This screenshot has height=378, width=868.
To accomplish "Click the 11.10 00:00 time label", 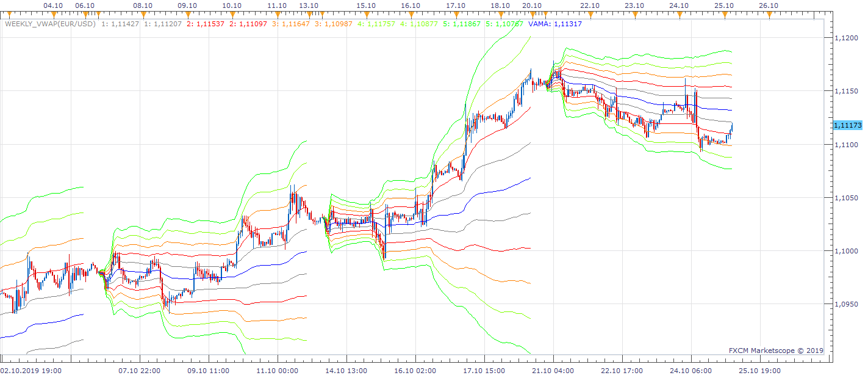I will click(x=278, y=370).
